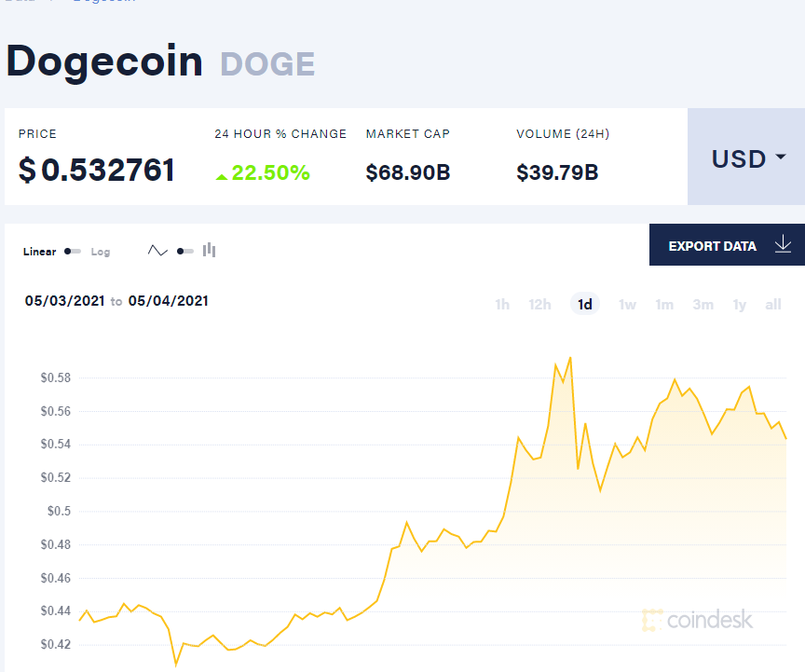
Task: Switch to the 12h time range
Action: (x=539, y=305)
